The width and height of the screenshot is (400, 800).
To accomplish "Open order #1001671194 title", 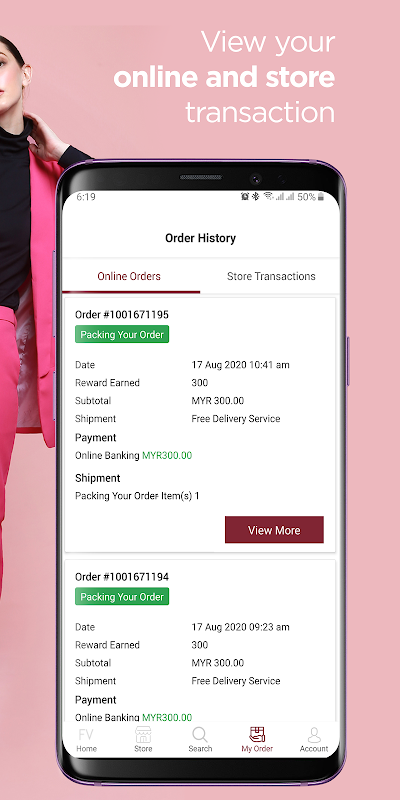I will (122, 577).
